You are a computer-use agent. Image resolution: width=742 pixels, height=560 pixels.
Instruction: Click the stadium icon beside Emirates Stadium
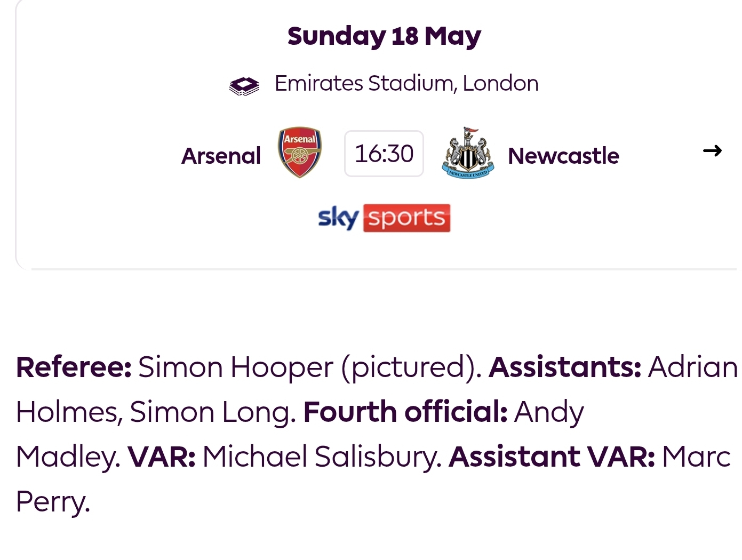click(244, 85)
